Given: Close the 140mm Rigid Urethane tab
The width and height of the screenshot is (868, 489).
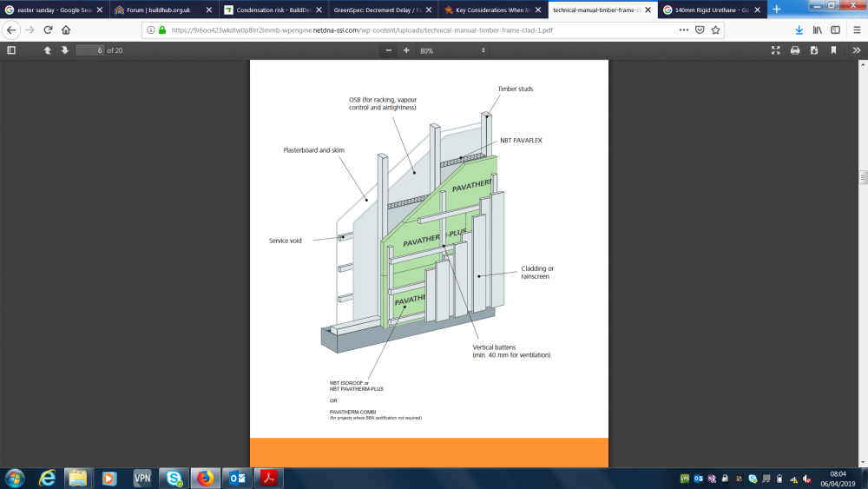Looking at the screenshot, I should [x=757, y=10].
